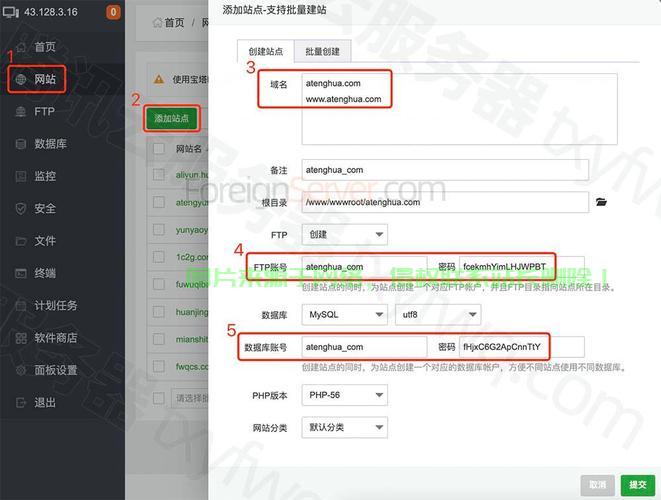
Task: Click the database 密码 password input
Action: click(x=522, y=347)
